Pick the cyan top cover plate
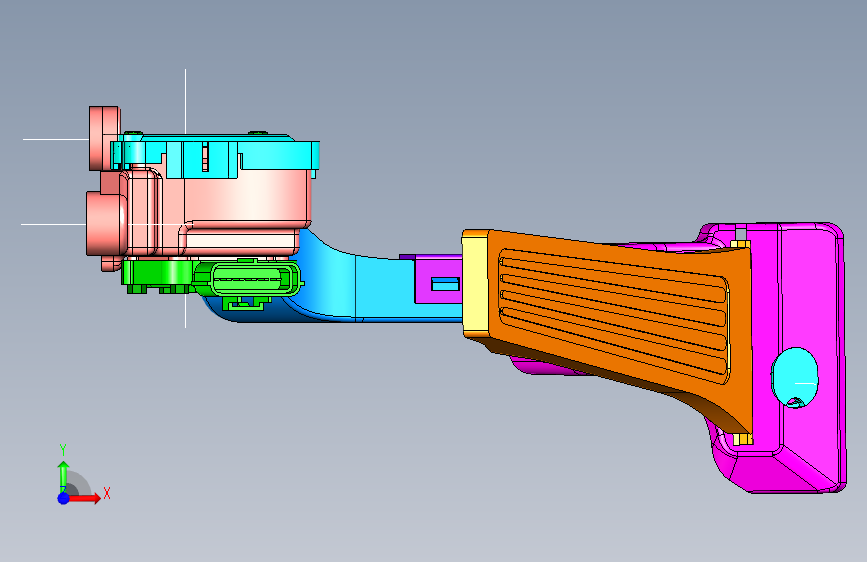The height and width of the screenshot is (562, 867). tap(216, 156)
